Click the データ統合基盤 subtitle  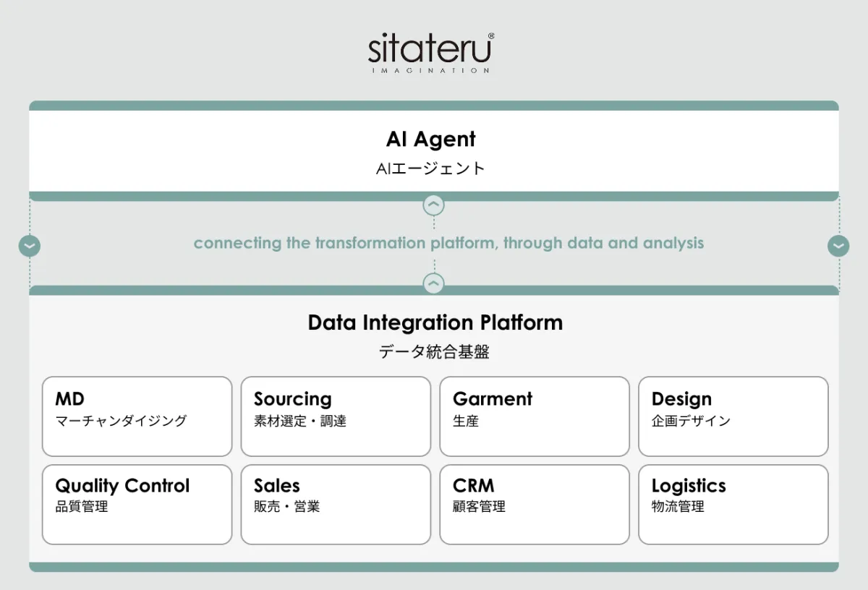tap(434, 352)
